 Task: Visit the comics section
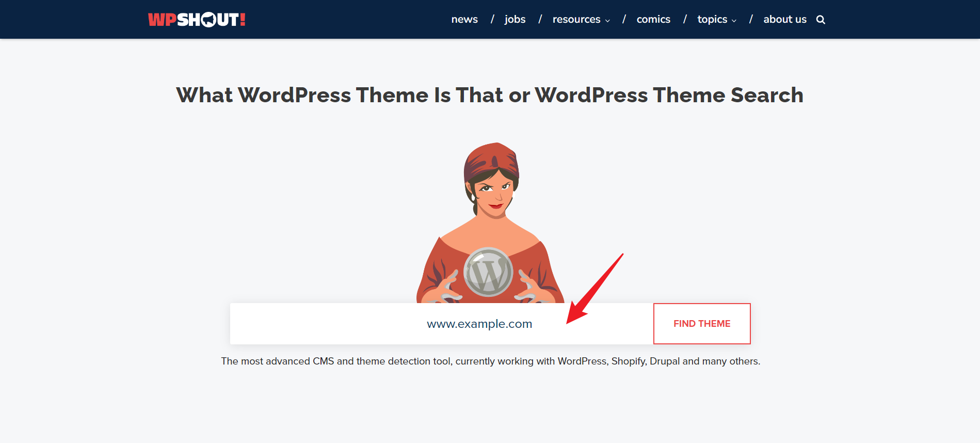pyautogui.click(x=653, y=19)
